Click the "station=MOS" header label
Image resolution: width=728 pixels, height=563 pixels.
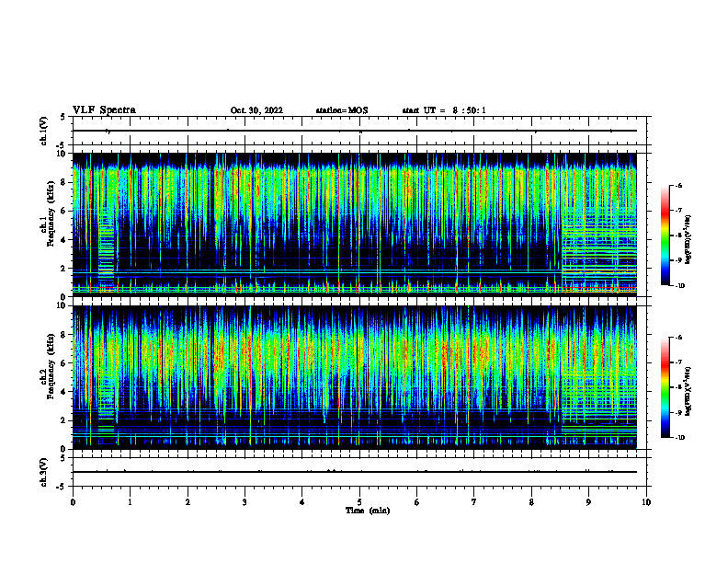pos(342,110)
